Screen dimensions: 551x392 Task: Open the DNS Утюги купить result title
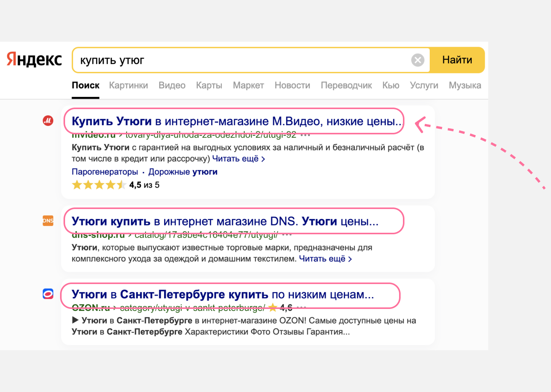225,221
